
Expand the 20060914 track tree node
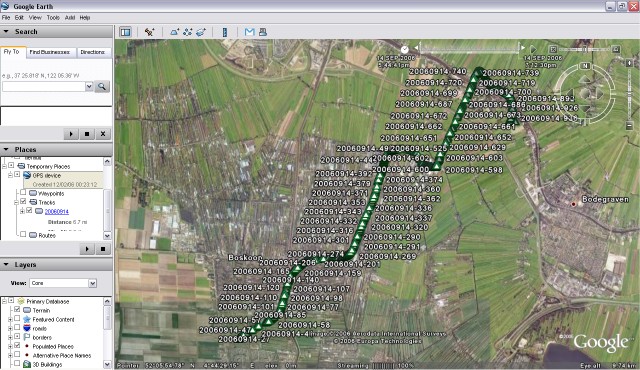click(22, 211)
